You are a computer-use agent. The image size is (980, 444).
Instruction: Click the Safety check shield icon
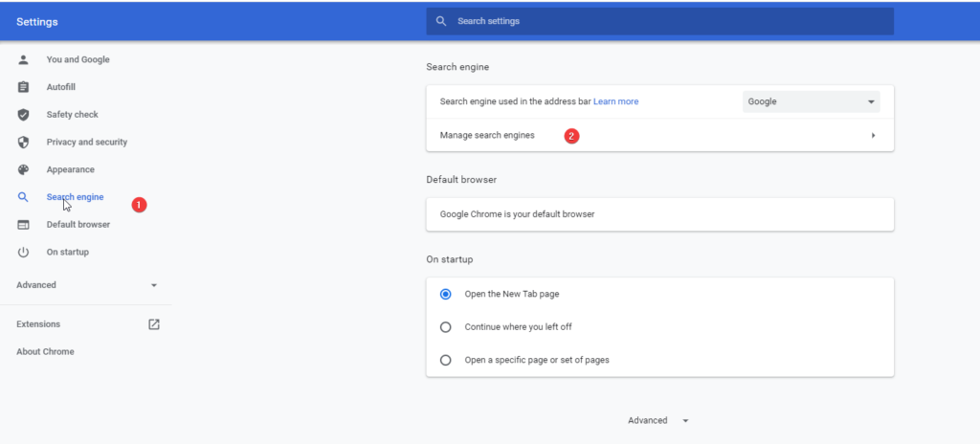(23, 115)
